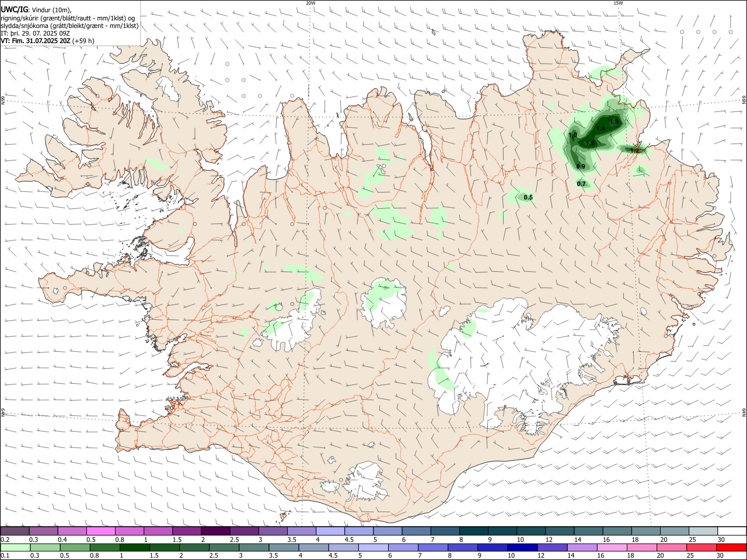The height and width of the screenshot is (560, 747).
Task: Click the 20W longitude label
Action: [x=311, y=3]
